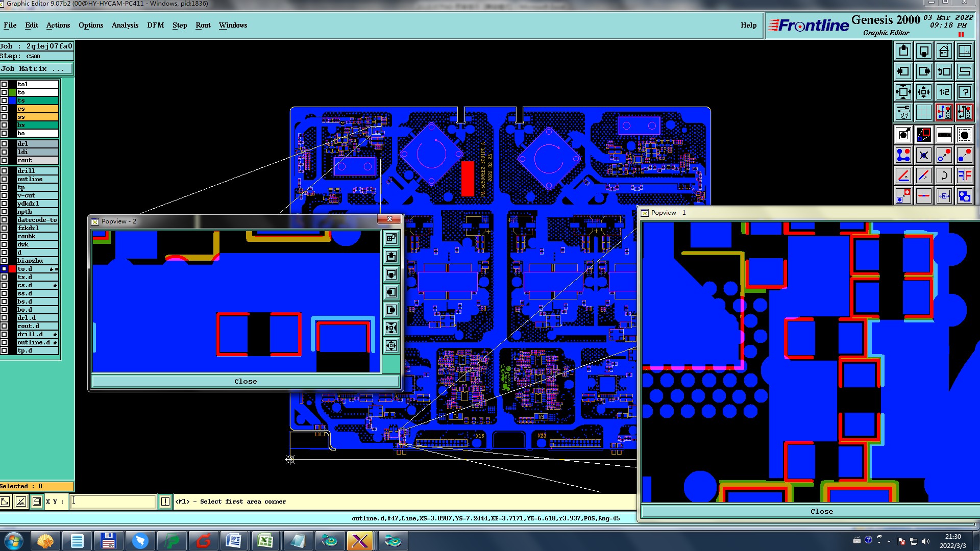
Task: Click the Home view icon
Action: pos(944,51)
